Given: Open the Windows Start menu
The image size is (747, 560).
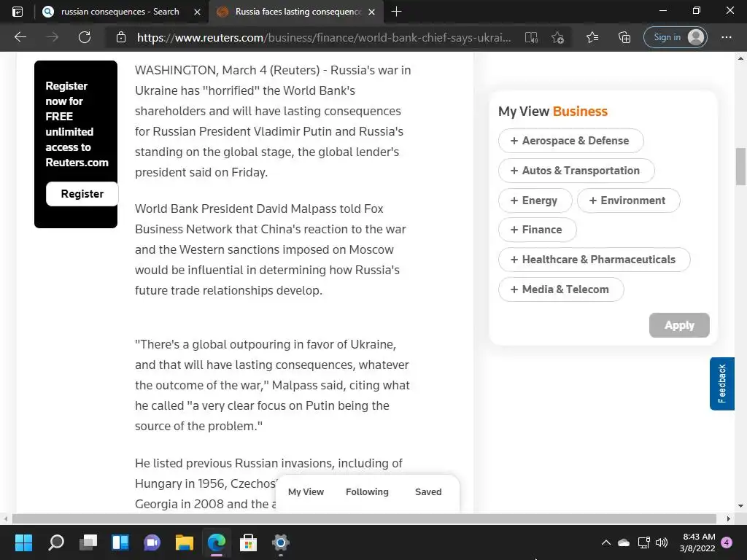Looking at the screenshot, I should [23, 542].
